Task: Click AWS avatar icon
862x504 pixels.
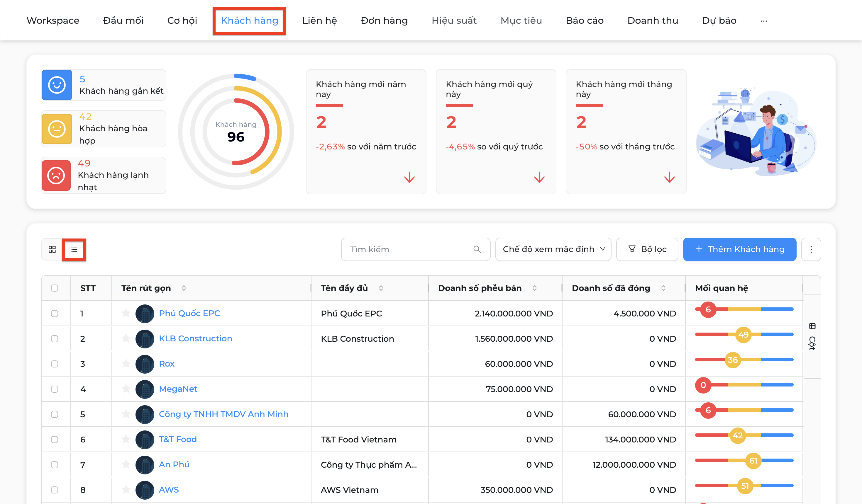Action: (145, 490)
